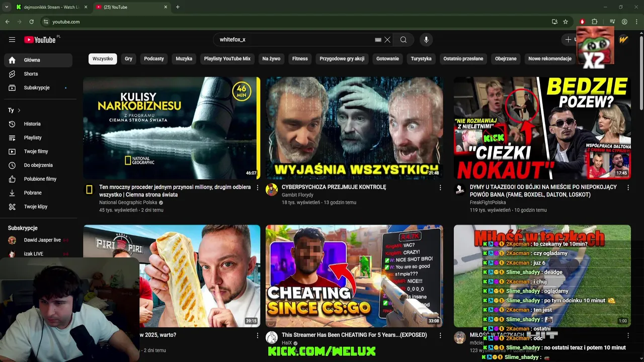Open the browser profile avatar icon
644x362 pixels.
point(624,22)
